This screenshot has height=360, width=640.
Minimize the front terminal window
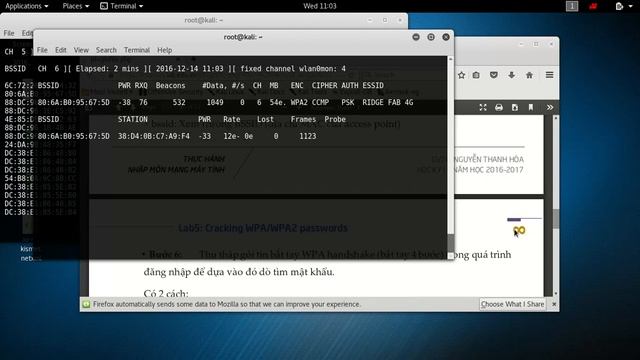[x=416, y=37]
